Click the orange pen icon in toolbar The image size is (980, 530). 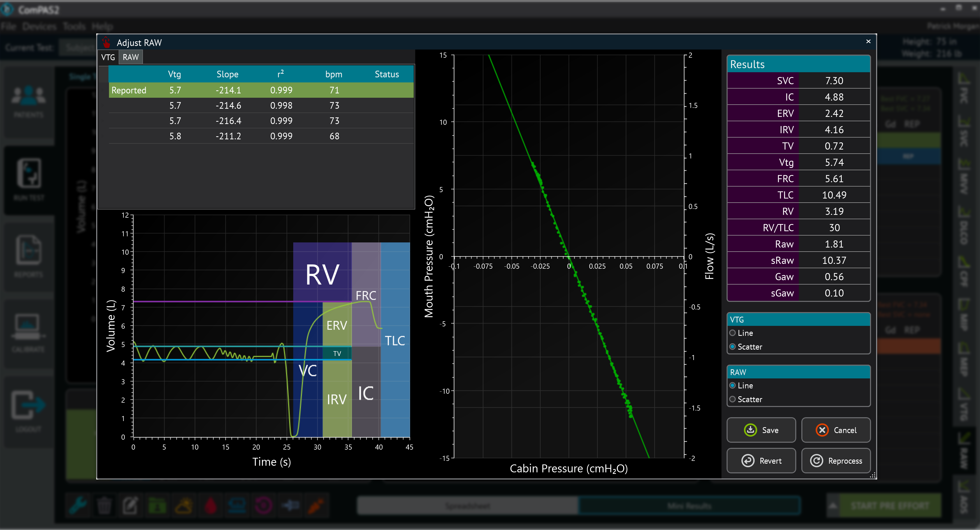316,506
